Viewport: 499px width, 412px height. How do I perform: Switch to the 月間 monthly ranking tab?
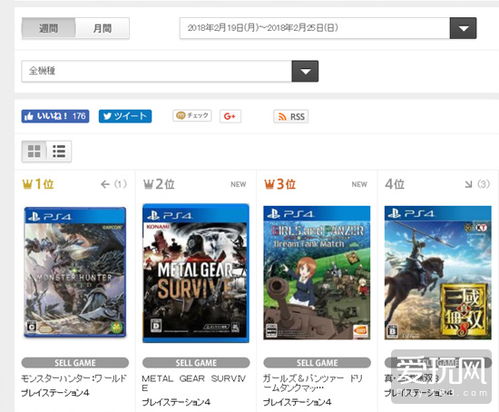click(102, 28)
